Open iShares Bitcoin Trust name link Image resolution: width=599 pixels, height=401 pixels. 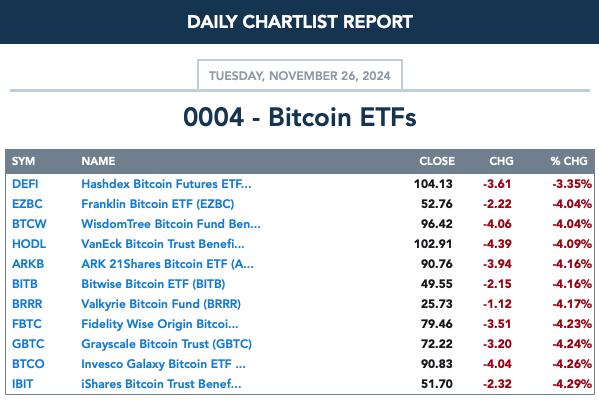[161, 384]
